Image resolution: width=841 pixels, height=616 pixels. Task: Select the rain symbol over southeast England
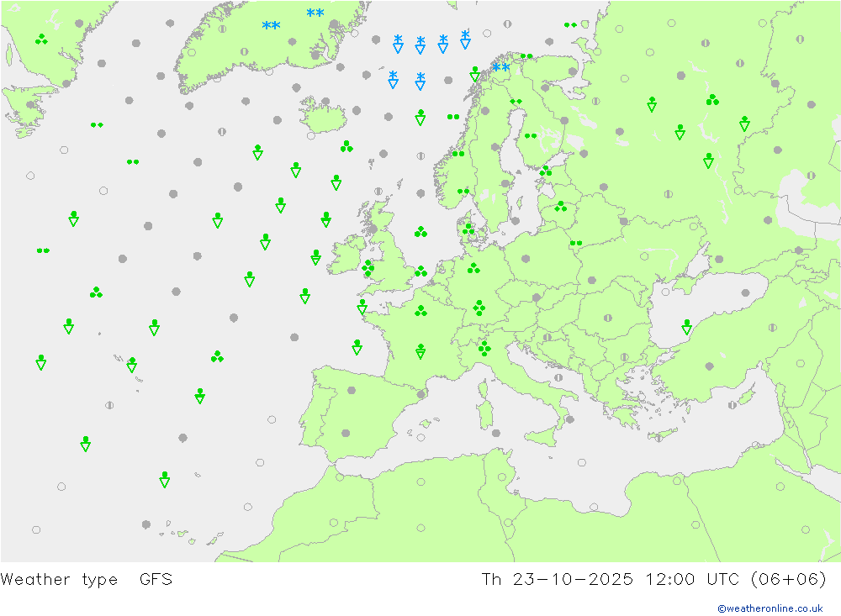point(421,271)
